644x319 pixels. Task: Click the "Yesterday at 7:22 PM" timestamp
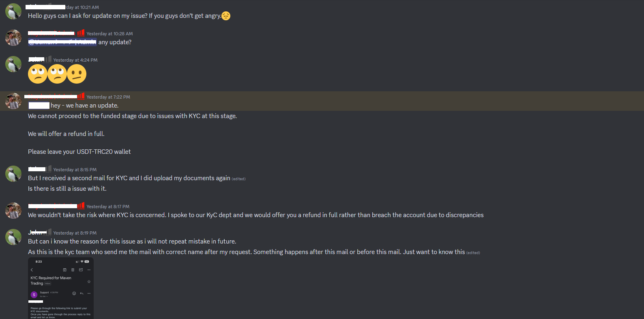point(108,97)
